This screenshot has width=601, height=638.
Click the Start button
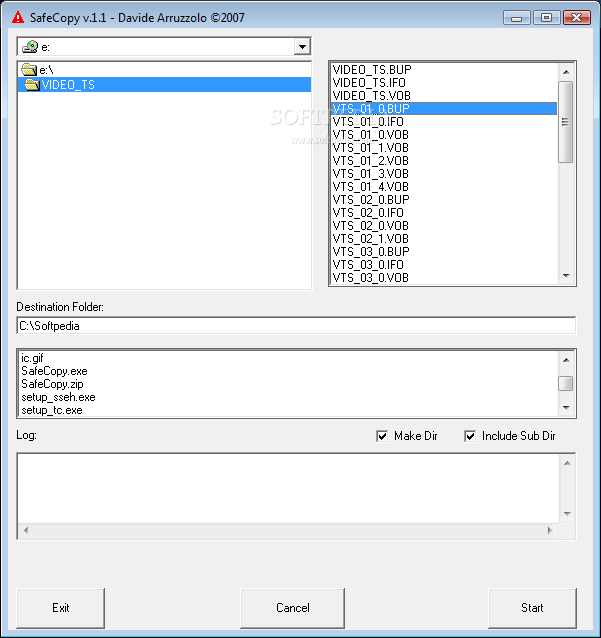click(x=532, y=608)
